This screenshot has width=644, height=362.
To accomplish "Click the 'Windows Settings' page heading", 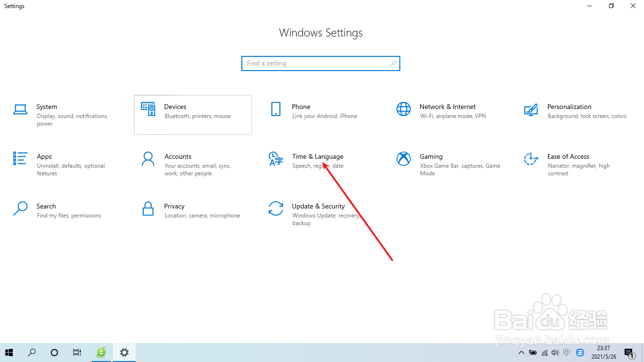I will [x=321, y=33].
